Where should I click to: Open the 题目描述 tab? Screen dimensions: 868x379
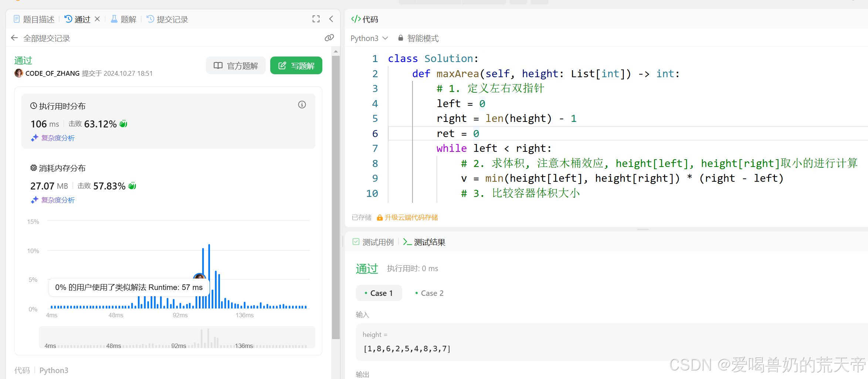tap(34, 19)
